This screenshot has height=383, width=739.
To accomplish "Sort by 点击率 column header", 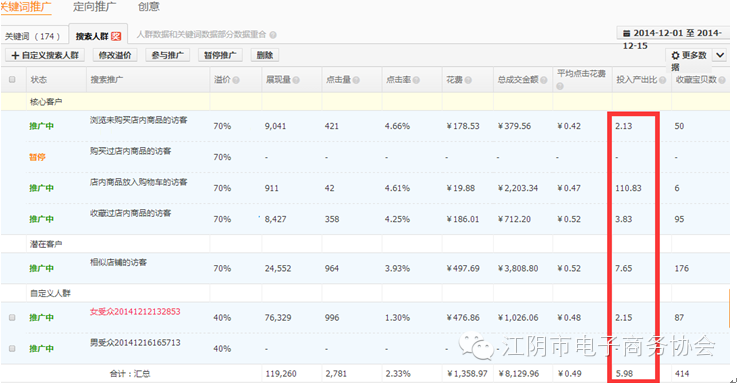I will click(398, 80).
